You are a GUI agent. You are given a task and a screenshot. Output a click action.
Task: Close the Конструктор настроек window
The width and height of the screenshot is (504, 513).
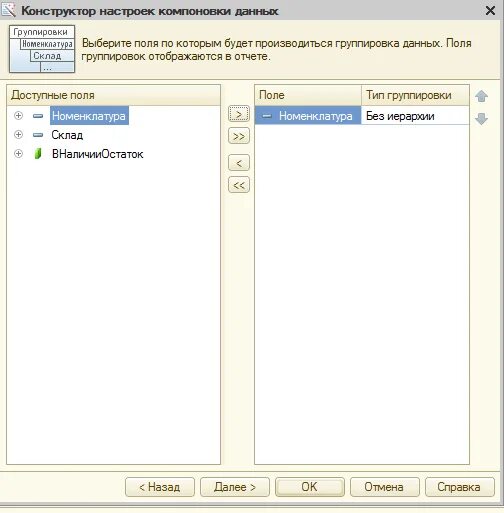click(x=490, y=11)
